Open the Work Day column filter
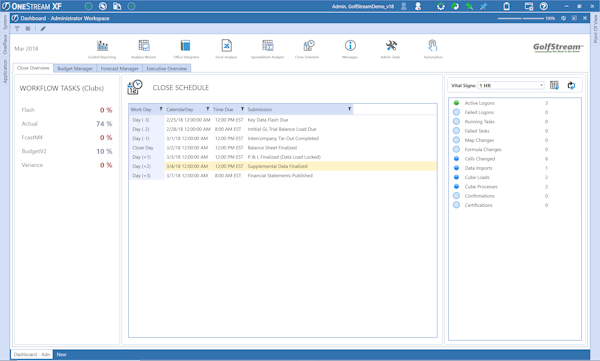The width and height of the screenshot is (600, 361). tap(161, 109)
